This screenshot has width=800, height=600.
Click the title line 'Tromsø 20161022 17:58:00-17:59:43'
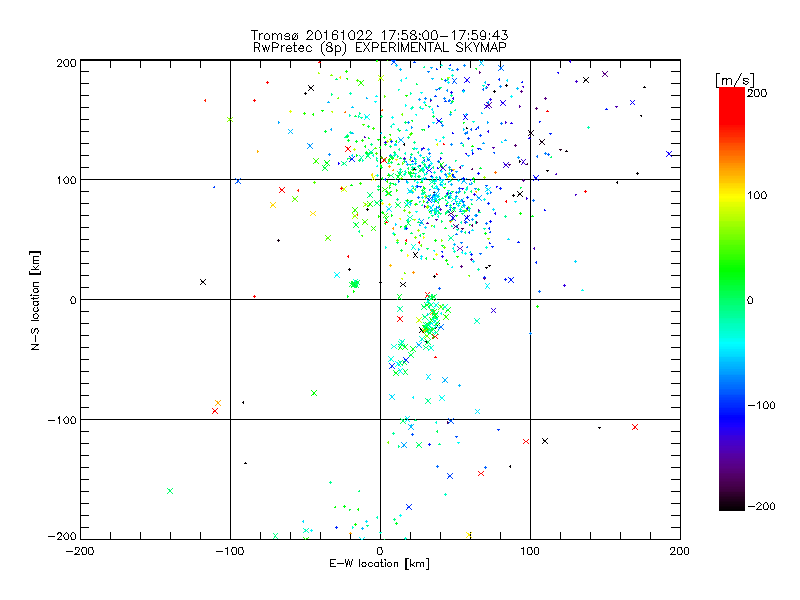[379, 35]
